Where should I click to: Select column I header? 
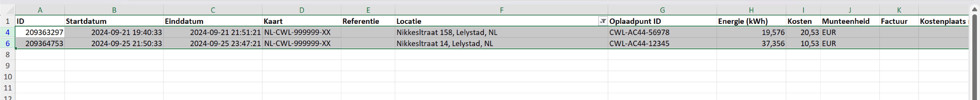tap(803, 10)
